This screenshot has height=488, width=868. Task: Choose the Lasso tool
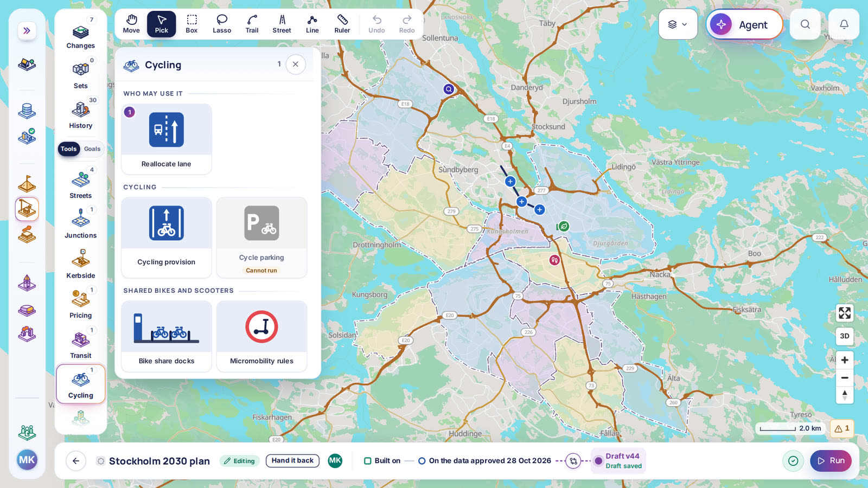pyautogui.click(x=222, y=24)
